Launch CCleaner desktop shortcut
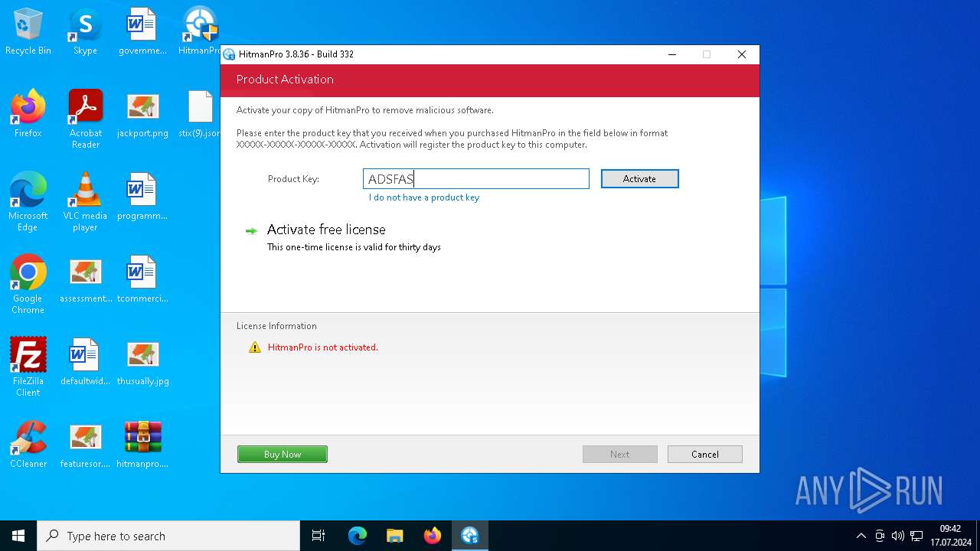This screenshot has height=551, width=980. click(x=28, y=445)
